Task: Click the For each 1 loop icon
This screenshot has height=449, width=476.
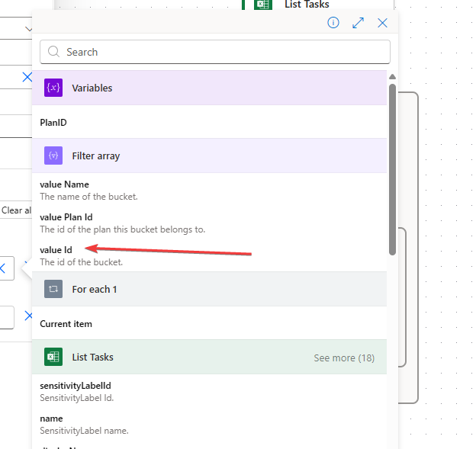Action: tap(53, 290)
